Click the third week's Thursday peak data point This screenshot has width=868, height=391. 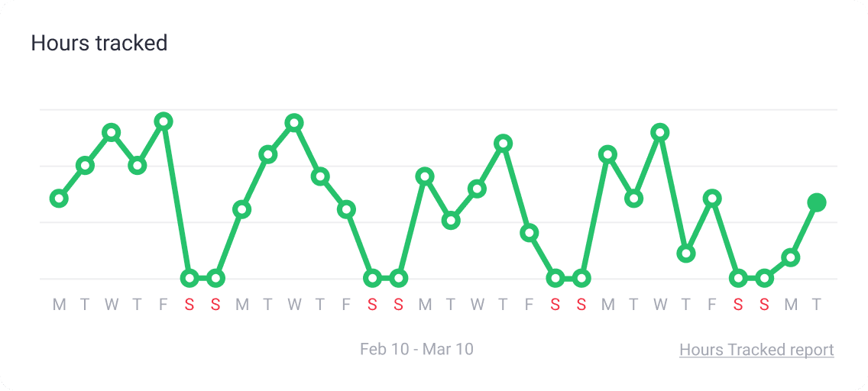click(503, 144)
